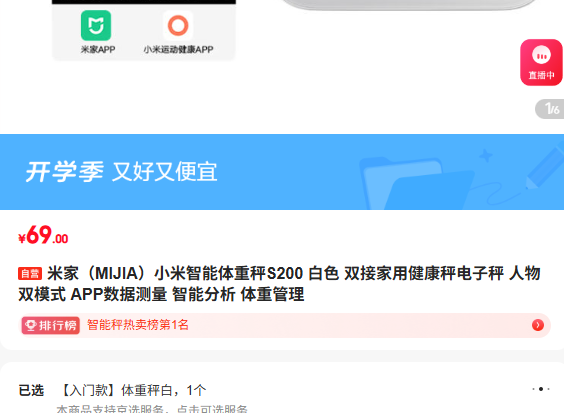Image resolution: width=564 pixels, height=413 pixels.
Task: Expand options via the three dots icon
Action: coord(541,389)
